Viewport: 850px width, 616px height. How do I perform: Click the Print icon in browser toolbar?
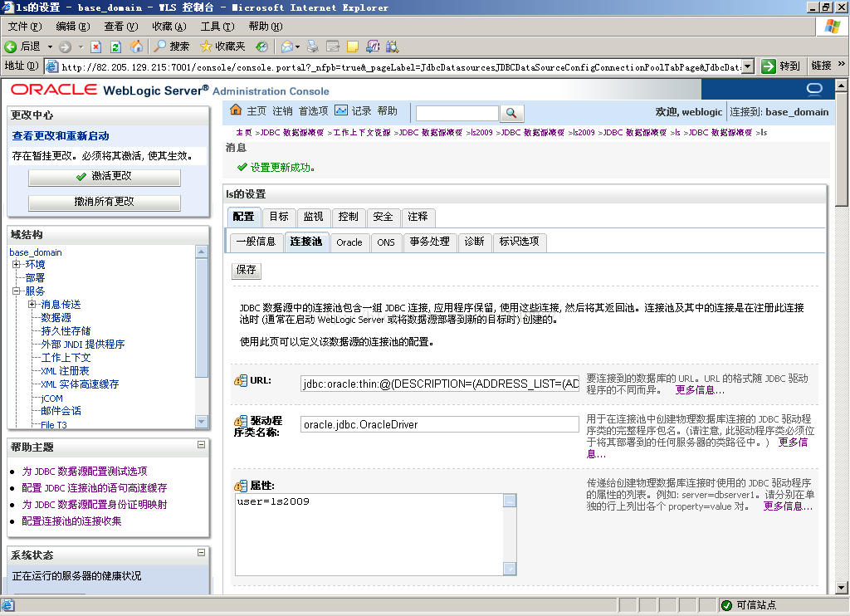point(312,46)
